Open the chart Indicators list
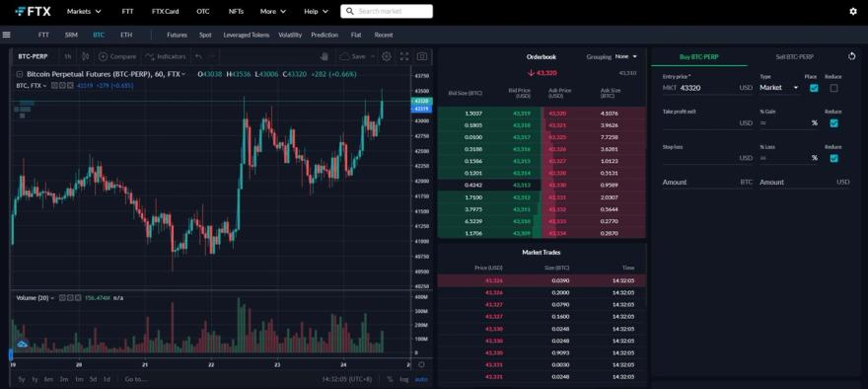Screen dimensions: 868x389 [166, 56]
